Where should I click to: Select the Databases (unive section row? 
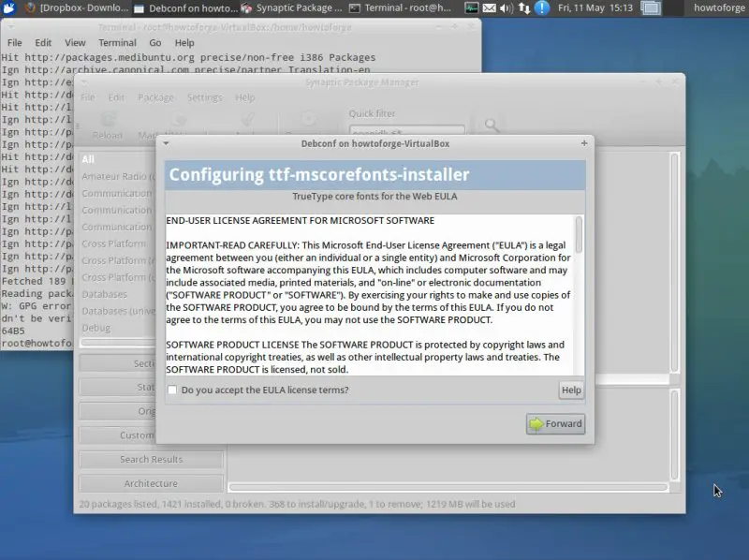tap(118, 311)
